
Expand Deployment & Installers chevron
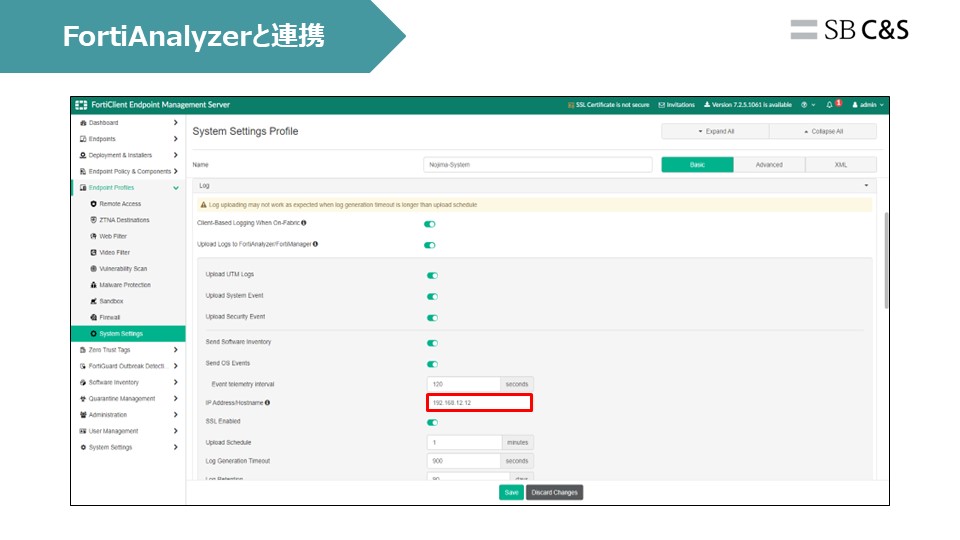tap(176, 156)
